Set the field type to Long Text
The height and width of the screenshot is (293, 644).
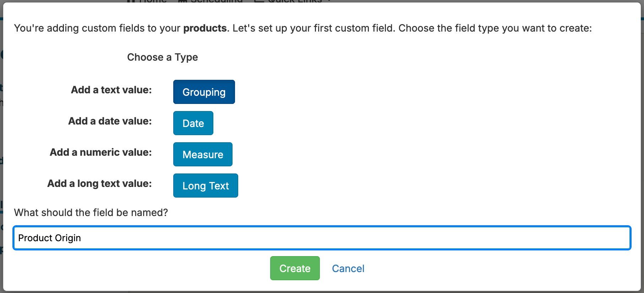(x=206, y=186)
